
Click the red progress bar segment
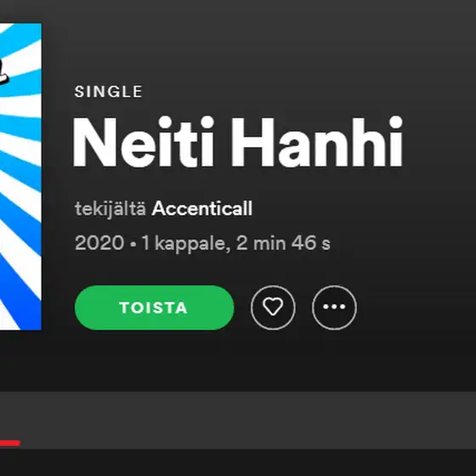point(10,443)
